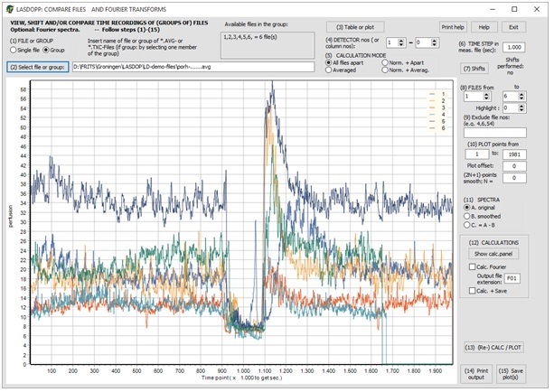
Task: Maximize the LASDOPP window
Action: [x=514, y=9]
